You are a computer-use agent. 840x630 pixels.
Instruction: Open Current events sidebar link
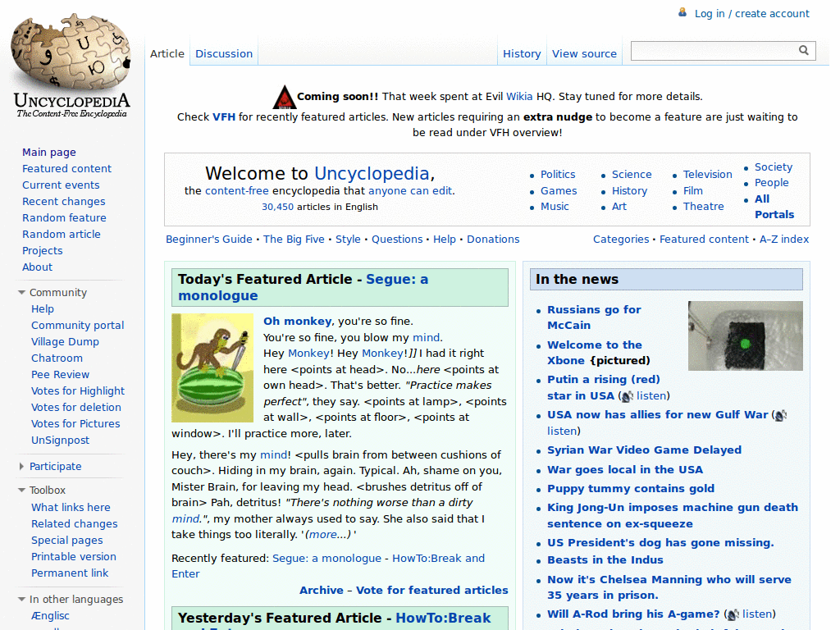pos(61,185)
